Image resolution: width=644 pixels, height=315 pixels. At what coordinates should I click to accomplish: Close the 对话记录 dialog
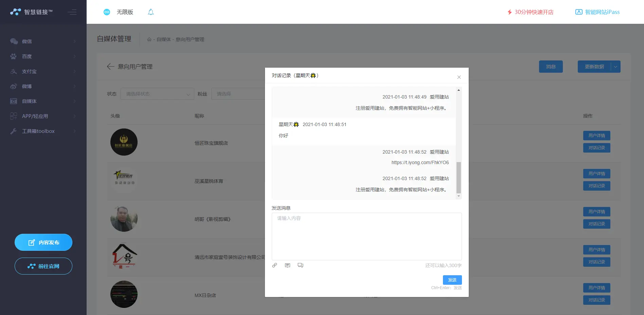point(459,77)
